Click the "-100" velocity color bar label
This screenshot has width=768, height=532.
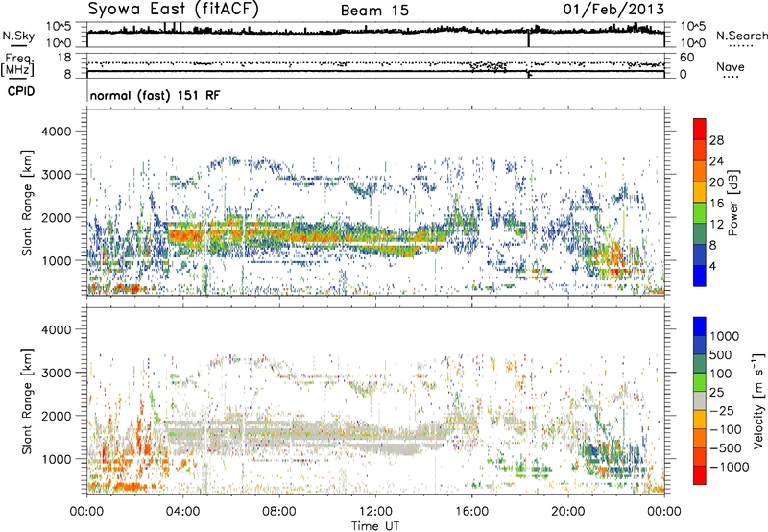pos(726,429)
